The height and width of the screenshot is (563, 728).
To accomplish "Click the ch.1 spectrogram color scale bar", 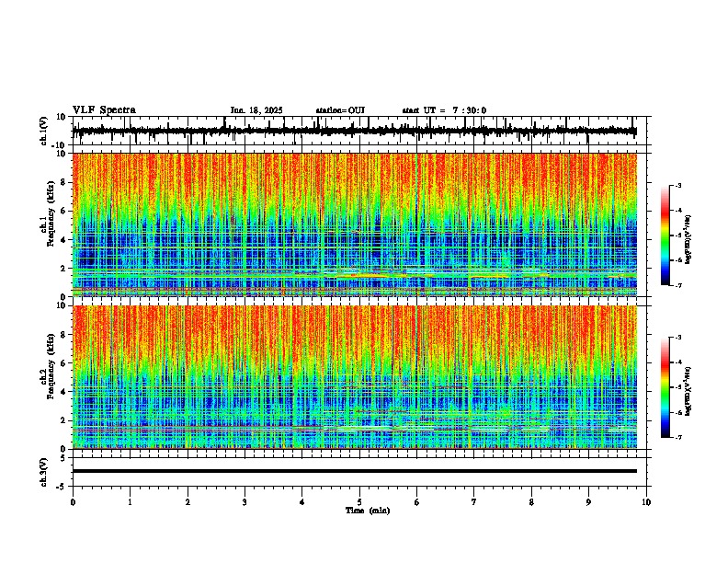I will pyautogui.click(x=665, y=236).
